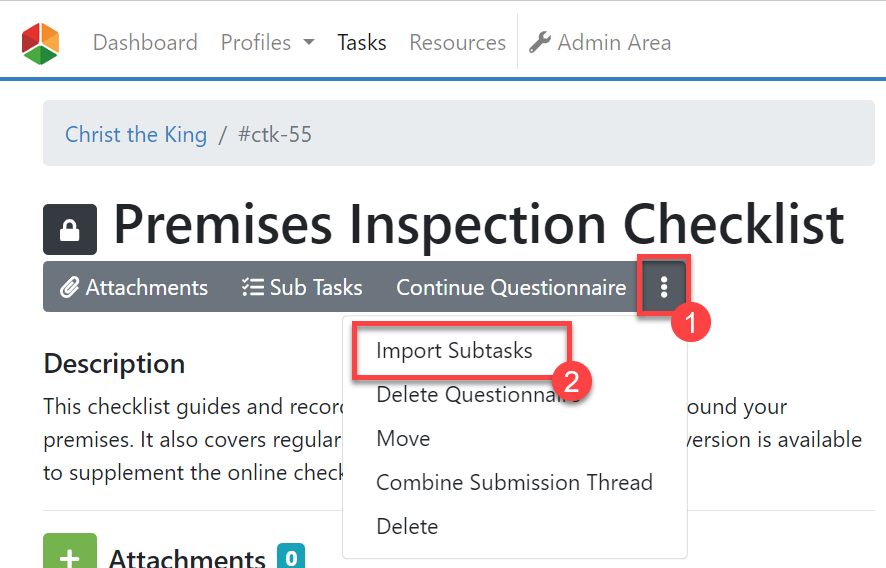Screen dimensions: 886x568
Task: Select Import Subtasks from the menu
Action: click(454, 351)
